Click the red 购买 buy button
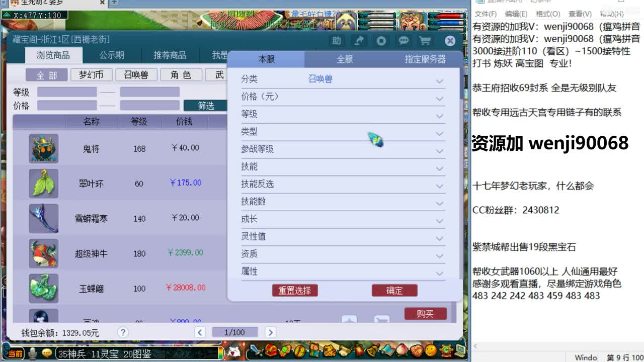 (425, 314)
